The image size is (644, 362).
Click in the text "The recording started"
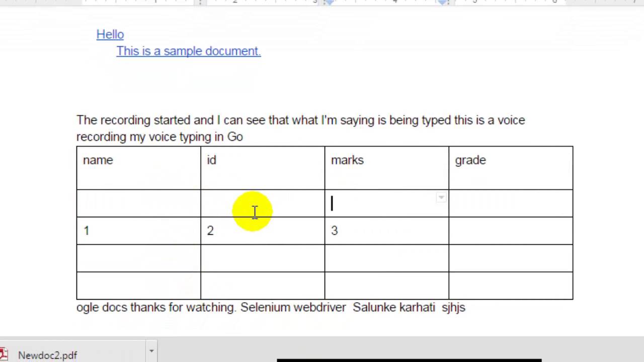click(134, 120)
